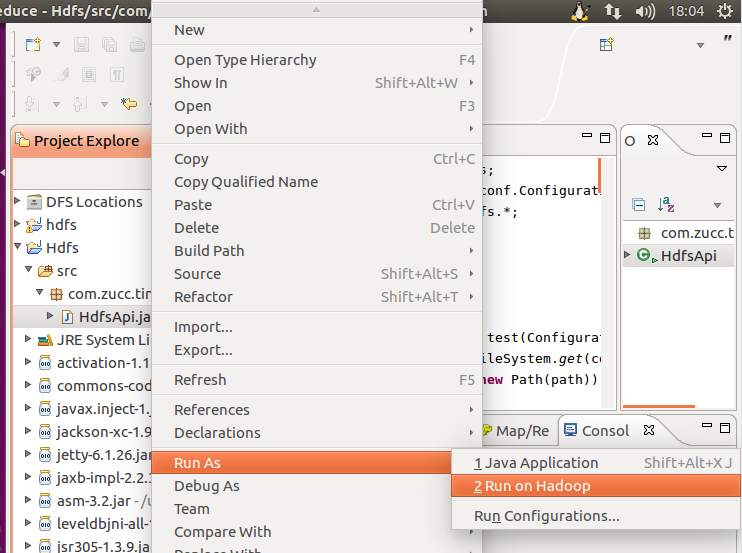
Task: Select 2 Run on Hadoop
Action: (x=596, y=486)
